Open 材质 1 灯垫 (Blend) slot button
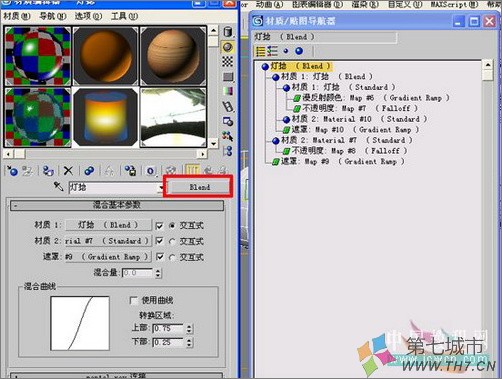The height and width of the screenshot is (379, 502). (x=108, y=225)
